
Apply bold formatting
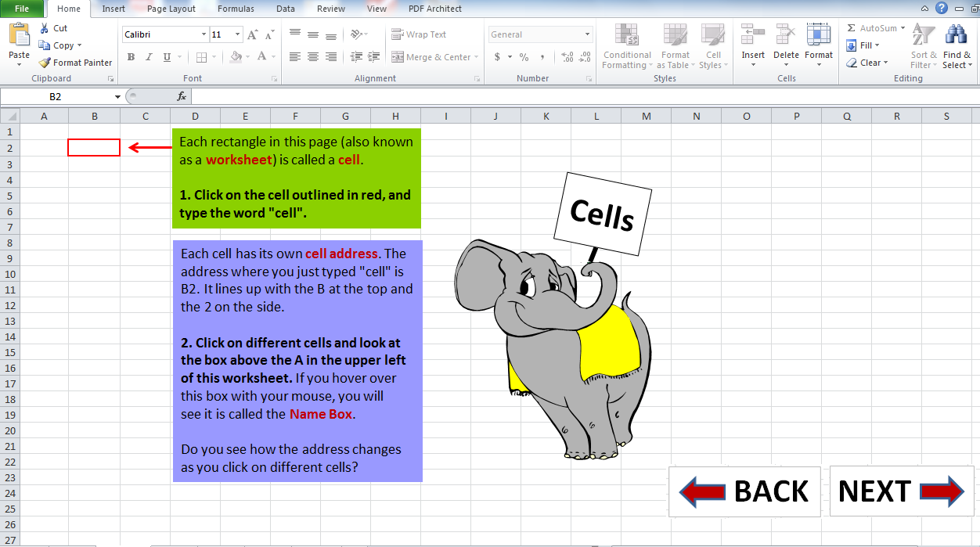[x=131, y=56]
